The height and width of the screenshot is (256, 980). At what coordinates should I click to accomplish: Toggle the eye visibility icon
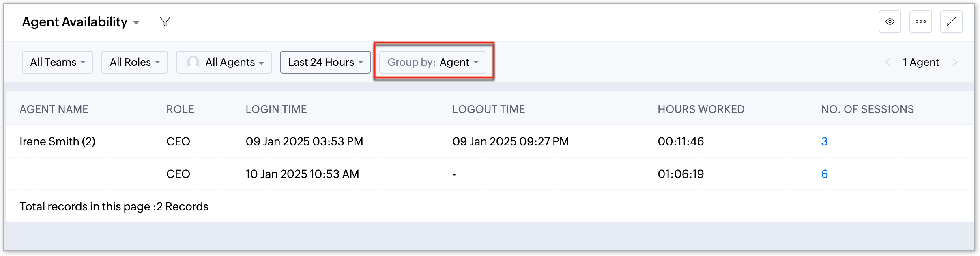[890, 22]
